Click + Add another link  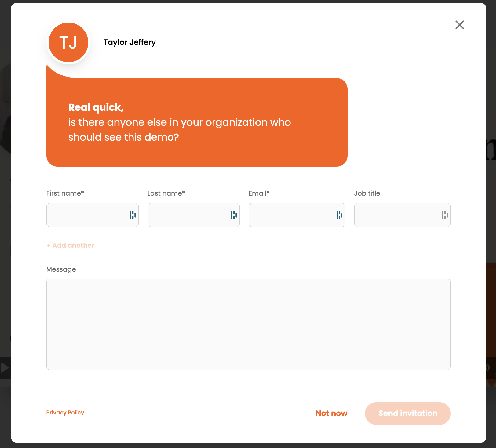(x=70, y=245)
